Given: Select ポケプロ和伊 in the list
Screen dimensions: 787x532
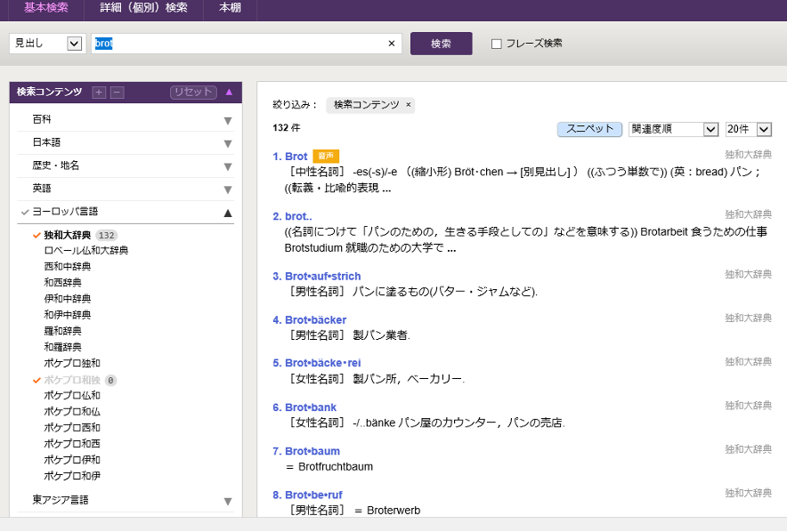Looking at the screenshot, I should tap(72, 476).
